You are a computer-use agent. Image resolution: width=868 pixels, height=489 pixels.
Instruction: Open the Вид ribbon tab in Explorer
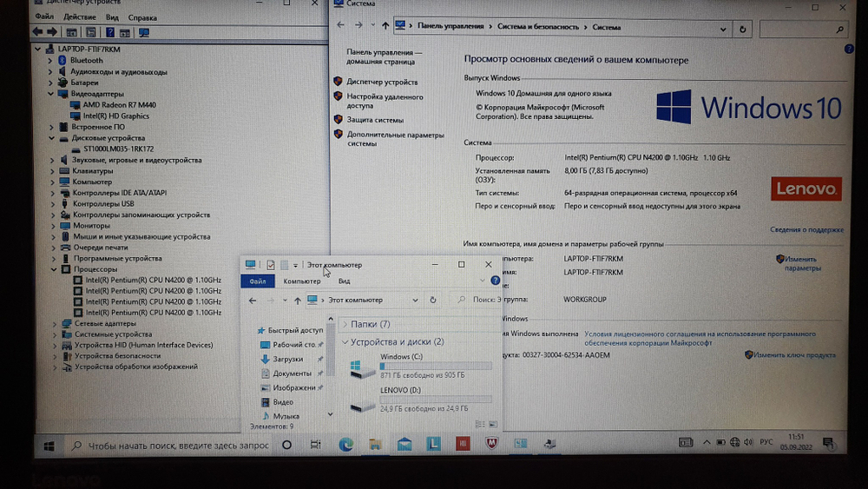[344, 281]
